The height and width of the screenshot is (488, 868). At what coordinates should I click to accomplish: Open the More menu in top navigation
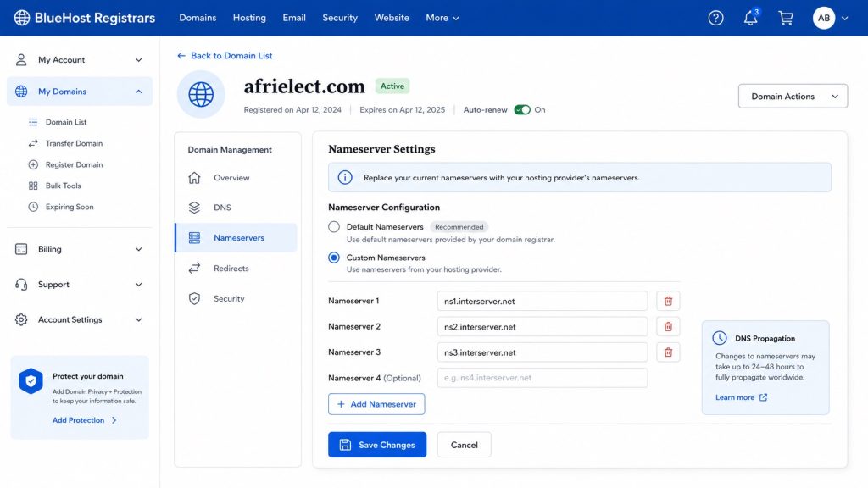[442, 18]
